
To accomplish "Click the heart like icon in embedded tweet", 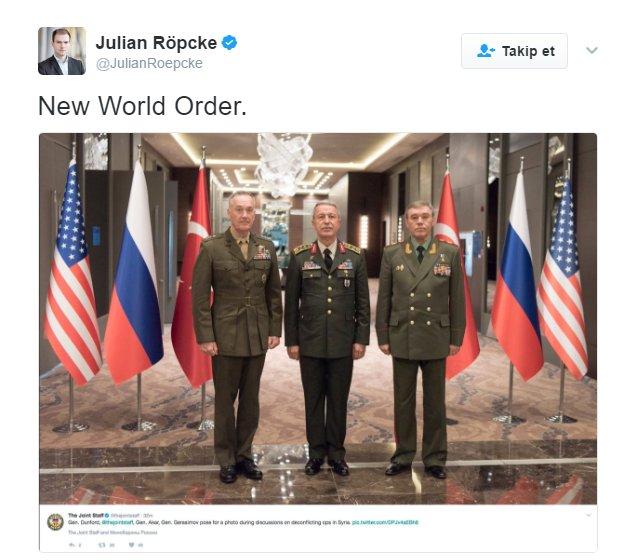I will point(131,545).
